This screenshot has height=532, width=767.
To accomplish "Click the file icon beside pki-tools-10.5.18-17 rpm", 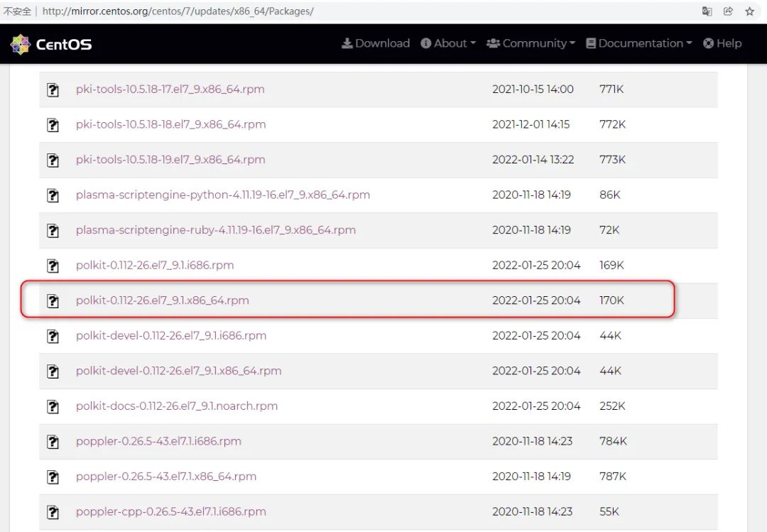I will [53, 89].
